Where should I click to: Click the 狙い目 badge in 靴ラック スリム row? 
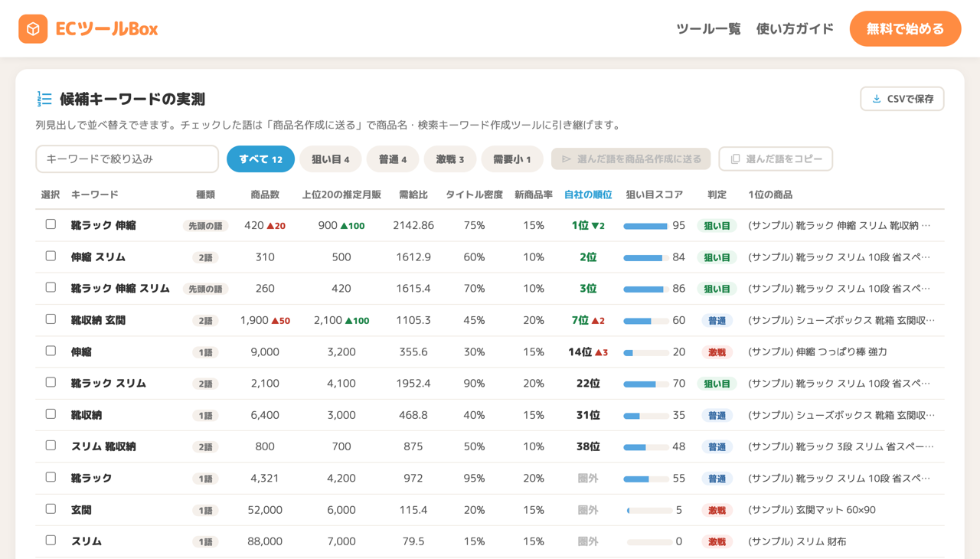(717, 384)
